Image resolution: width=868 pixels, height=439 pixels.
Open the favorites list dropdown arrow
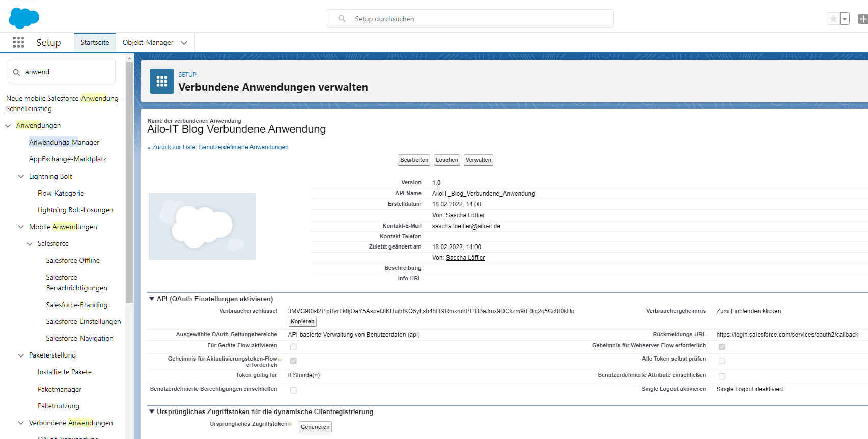pyautogui.click(x=845, y=19)
